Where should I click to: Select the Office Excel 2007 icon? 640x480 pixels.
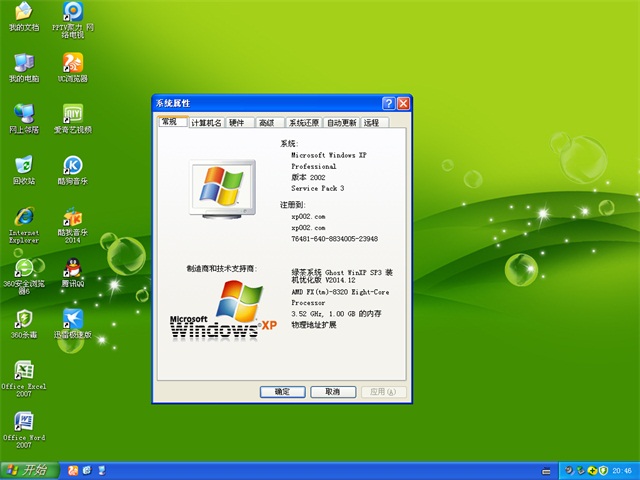coord(23,371)
